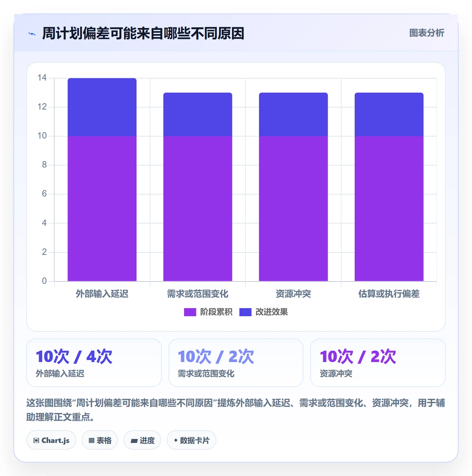
Task: Click the 表格 chip grid icon
Action: coord(91,441)
